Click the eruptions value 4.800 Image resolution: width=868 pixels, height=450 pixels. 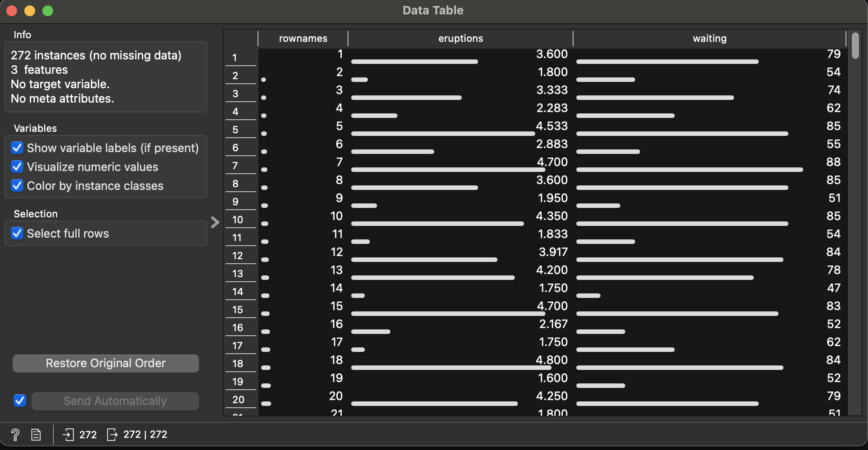[552, 360]
